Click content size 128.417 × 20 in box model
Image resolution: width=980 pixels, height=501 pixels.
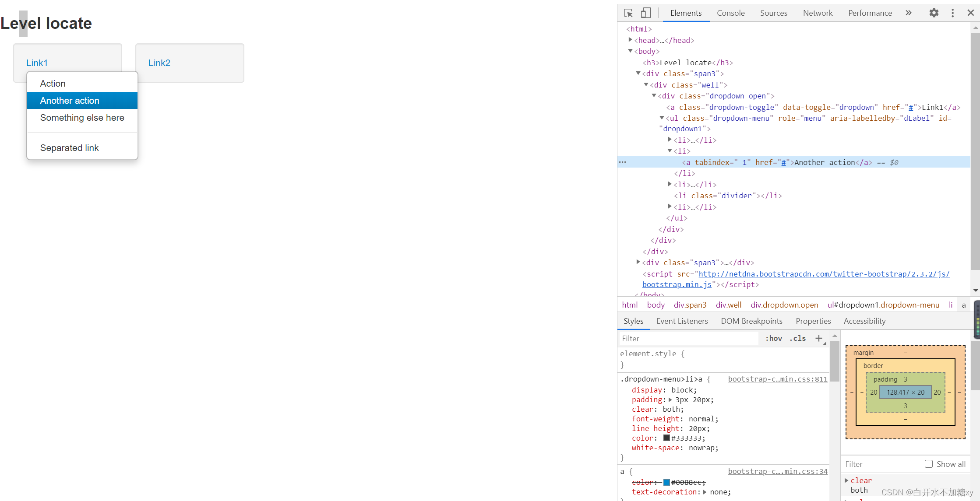[x=906, y=392]
